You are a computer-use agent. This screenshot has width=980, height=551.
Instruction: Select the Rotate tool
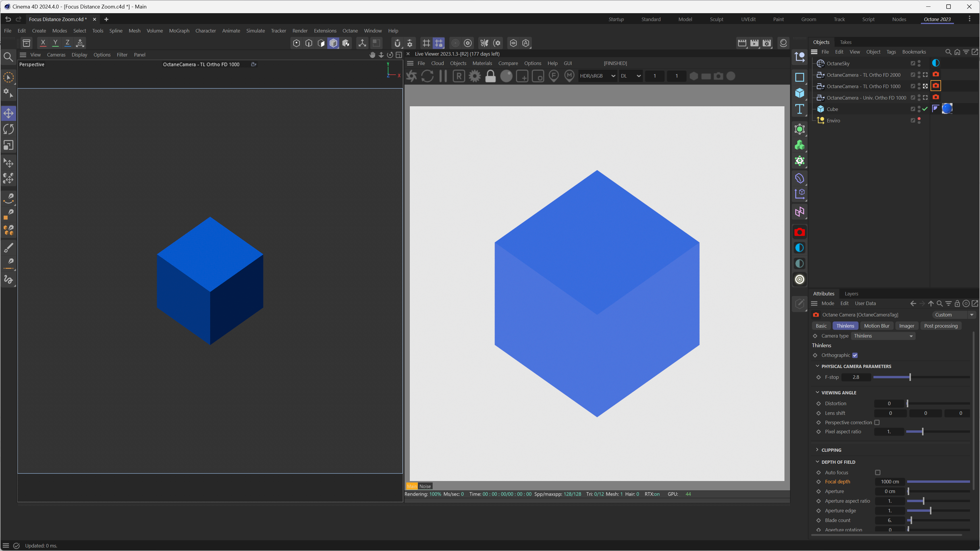coord(8,129)
